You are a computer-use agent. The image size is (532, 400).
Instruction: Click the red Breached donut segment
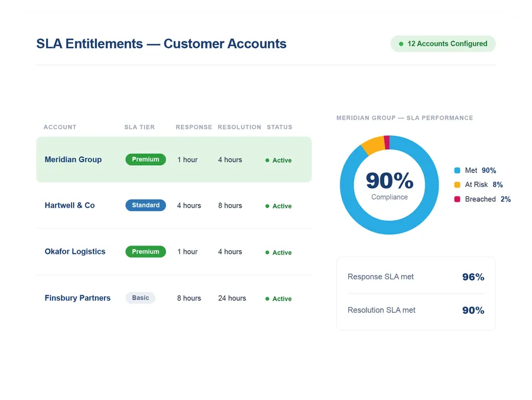(387, 142)
